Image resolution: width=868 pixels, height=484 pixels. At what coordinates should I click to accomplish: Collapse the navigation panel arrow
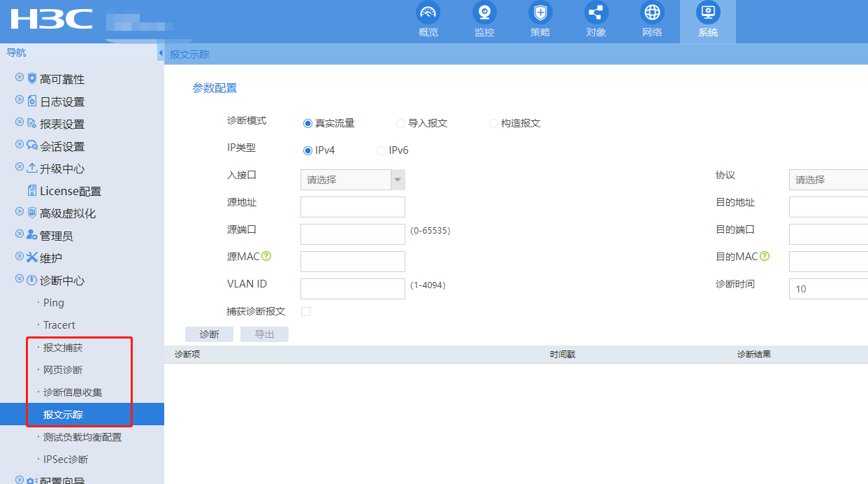pyautogui.click(x=160, y=53)
